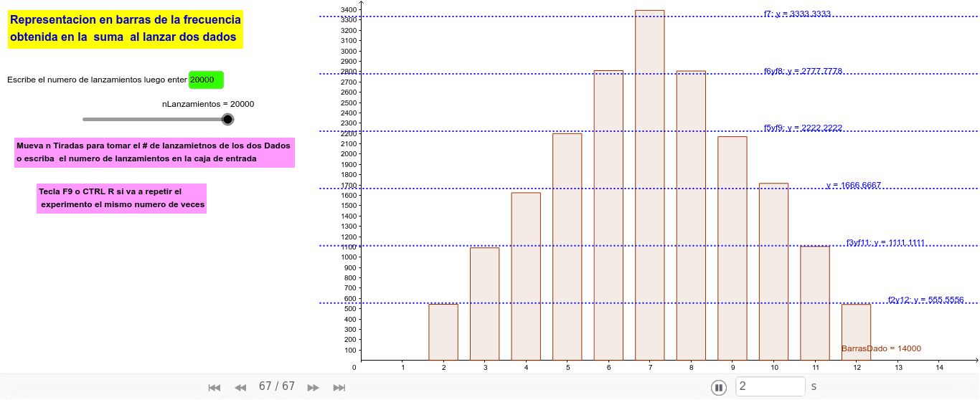The width and height of the screenshot is (980, 400).
Task: Click the 'Mueva n Tiradas' pink instruction box
Action: [154, 152]
